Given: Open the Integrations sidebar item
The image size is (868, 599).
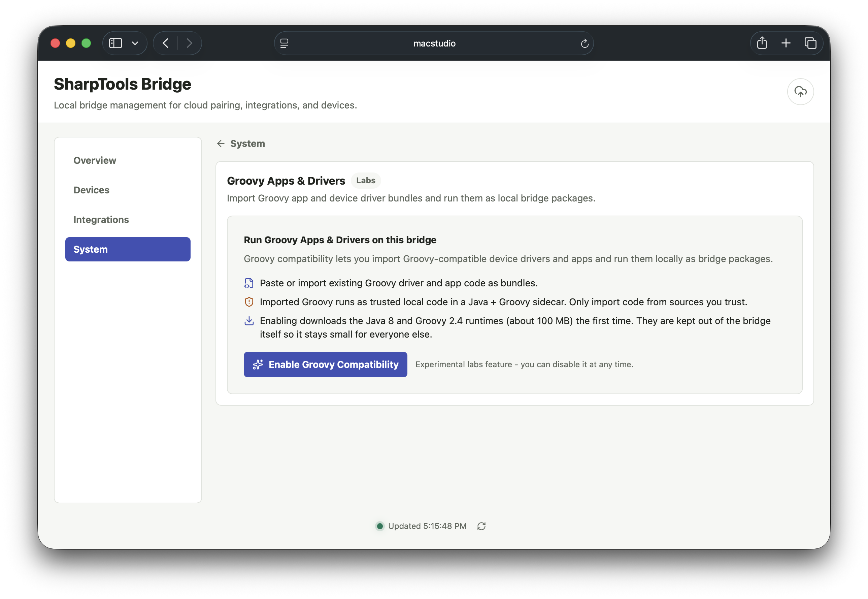Looking at the screenshot, I should (x=128, y=220).
